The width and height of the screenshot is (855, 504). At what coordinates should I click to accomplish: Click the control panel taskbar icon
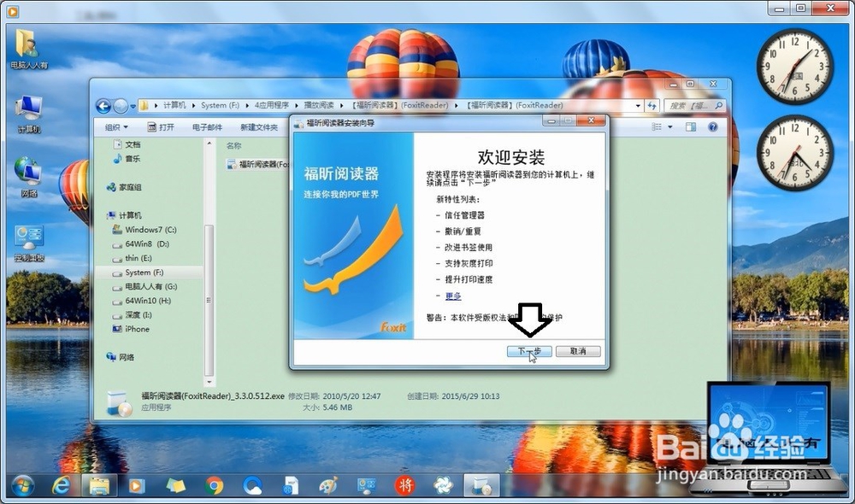pos(366,485)
